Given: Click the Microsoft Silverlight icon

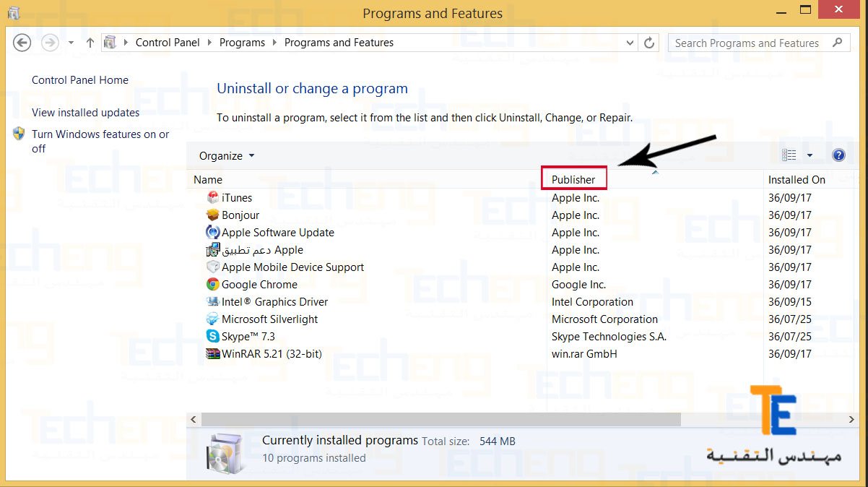Looking at the screenshot, I should (212, 319).
